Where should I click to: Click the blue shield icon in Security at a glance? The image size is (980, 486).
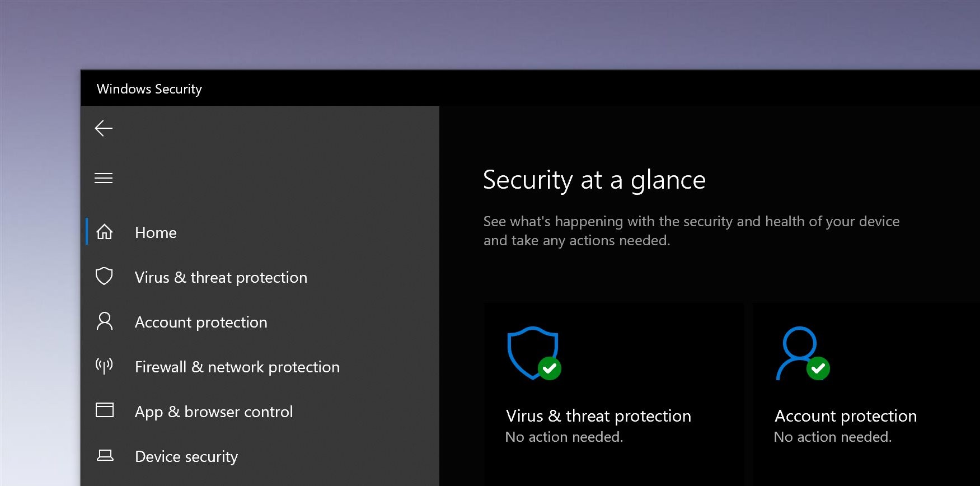tap(531, 353)
